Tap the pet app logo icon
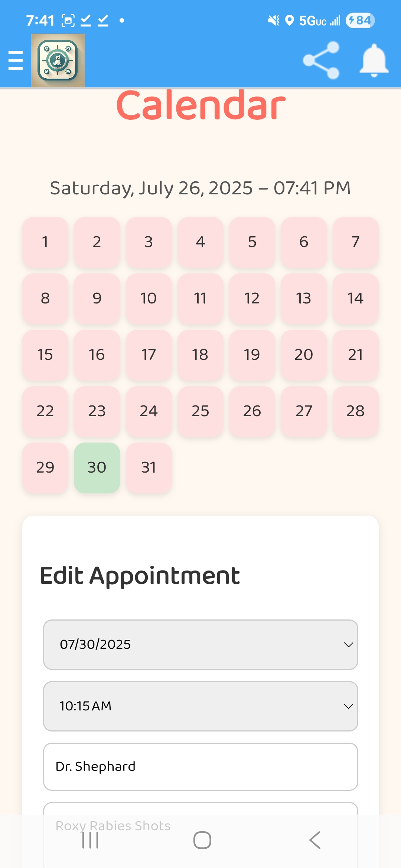The image size is (401, 868). tap(58, 60)
